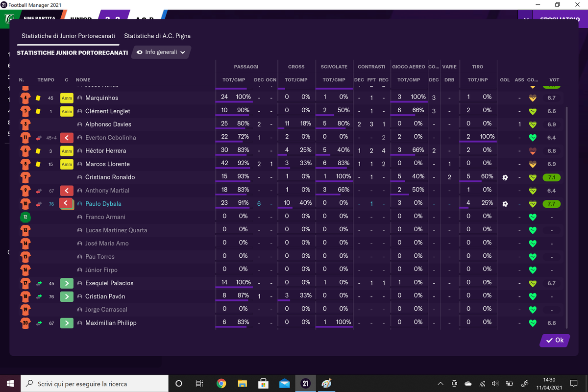Click Paulo Dybala 10 crosses value
This screenshot has width=588, height=392.
[x=287, y=203]
